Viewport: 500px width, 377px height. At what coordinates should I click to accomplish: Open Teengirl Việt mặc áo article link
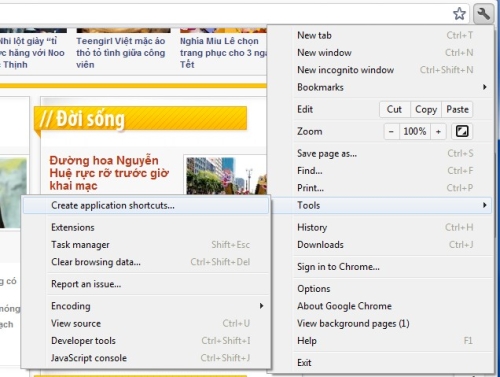121,53
